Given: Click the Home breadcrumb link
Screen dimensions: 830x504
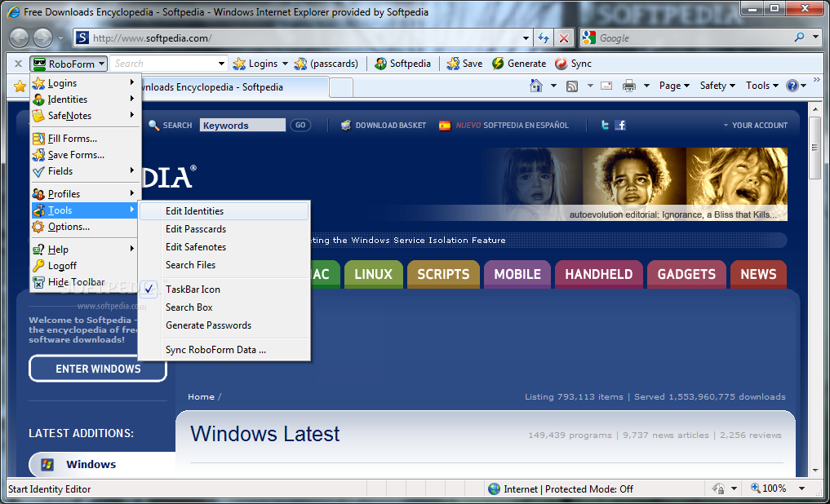Looking at the screenshot, I should tap(201, 396).
